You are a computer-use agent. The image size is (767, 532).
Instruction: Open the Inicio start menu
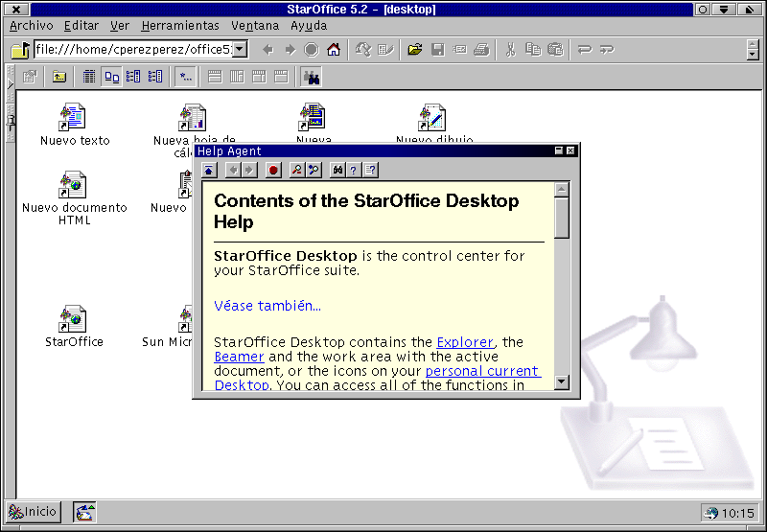(x=34, y=512)
